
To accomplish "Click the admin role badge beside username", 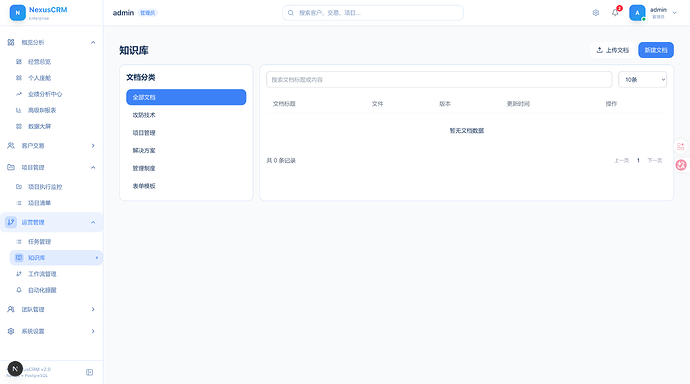I will coord(147,13).
